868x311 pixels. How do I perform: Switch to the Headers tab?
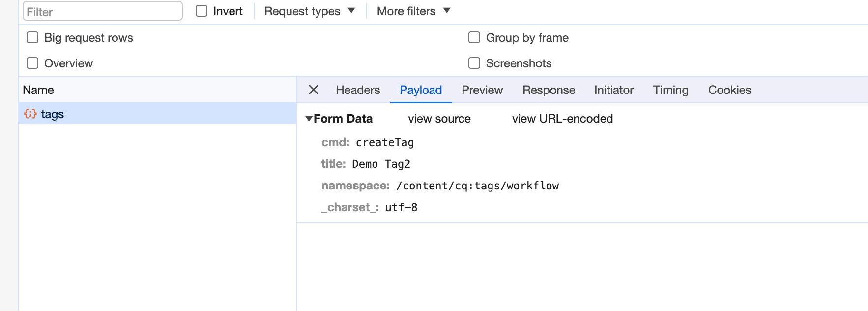[358, 90]
